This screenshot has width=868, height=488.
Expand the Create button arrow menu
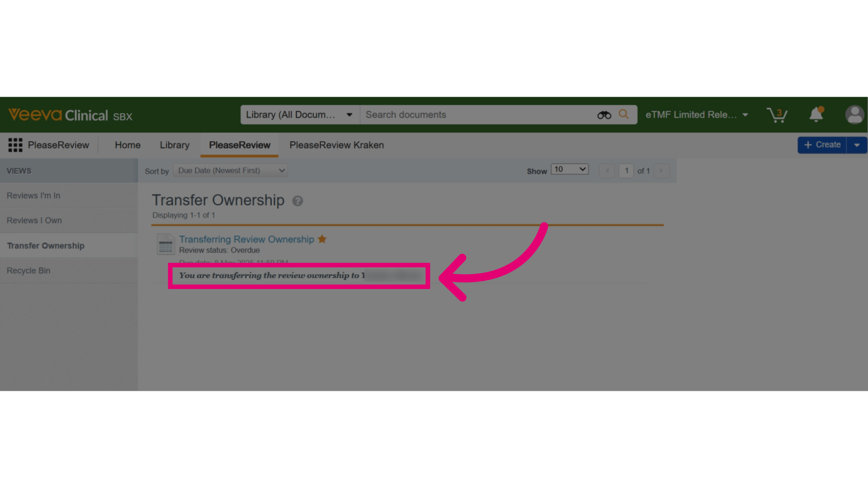point(857,145)
